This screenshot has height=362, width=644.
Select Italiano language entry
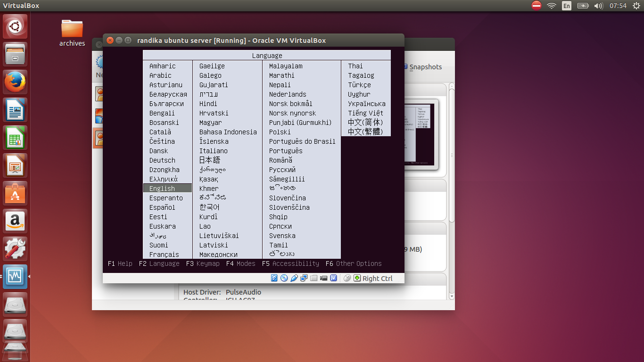click(x=214, y=151)
